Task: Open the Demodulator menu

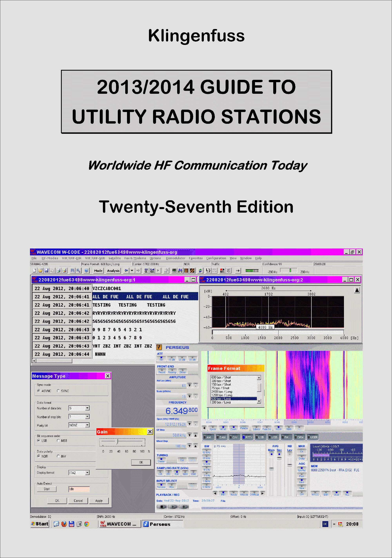Action: click(x=176, y=258)
